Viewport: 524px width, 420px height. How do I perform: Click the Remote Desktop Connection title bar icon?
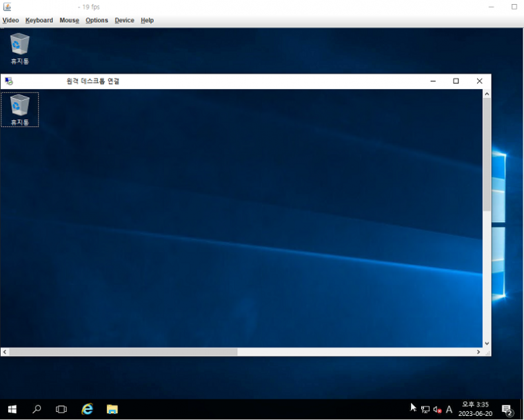(9, 81)
